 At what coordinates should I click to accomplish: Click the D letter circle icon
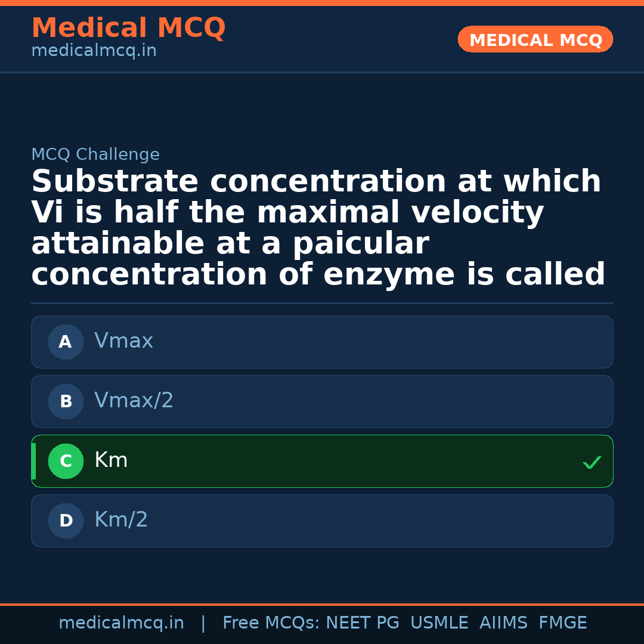point(66,521)
